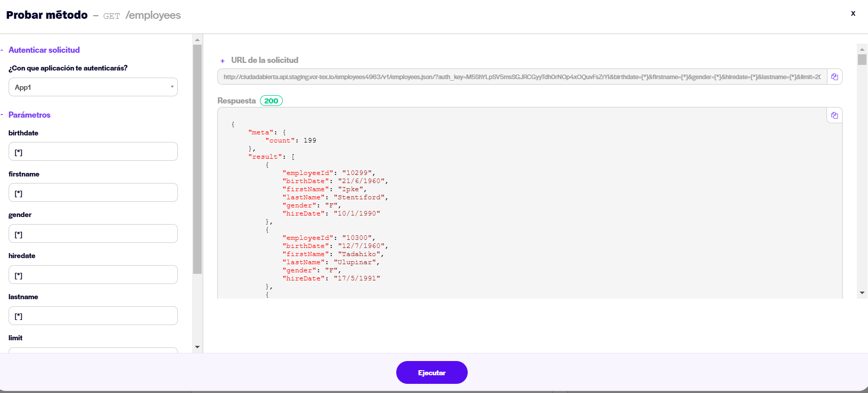Click the GET method label in the title
The width and height of the screenshot is (868, 393).
tap(111, 16)
